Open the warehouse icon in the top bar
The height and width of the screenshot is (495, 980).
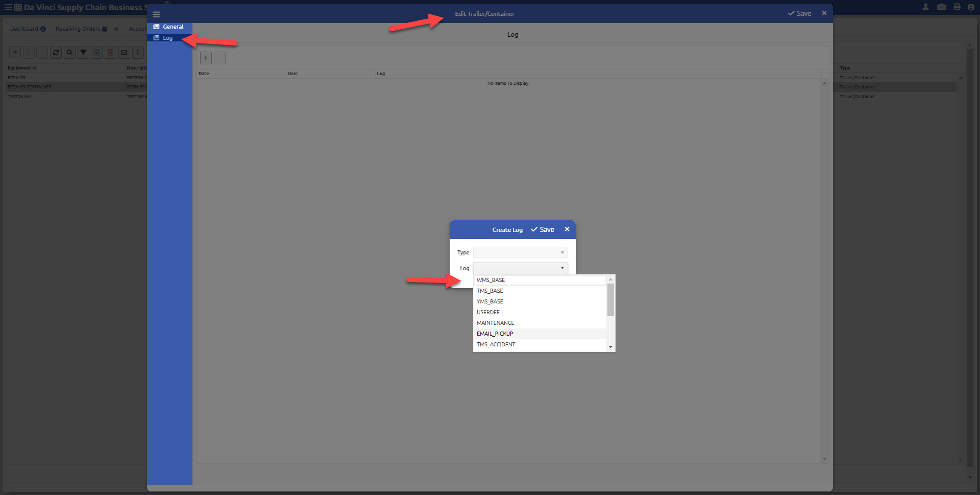tap(942, 7)
